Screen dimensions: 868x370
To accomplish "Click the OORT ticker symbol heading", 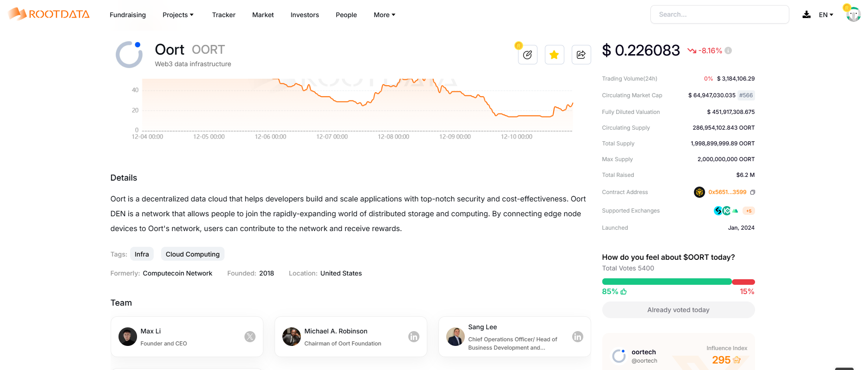I will click(x=208, y=50).
